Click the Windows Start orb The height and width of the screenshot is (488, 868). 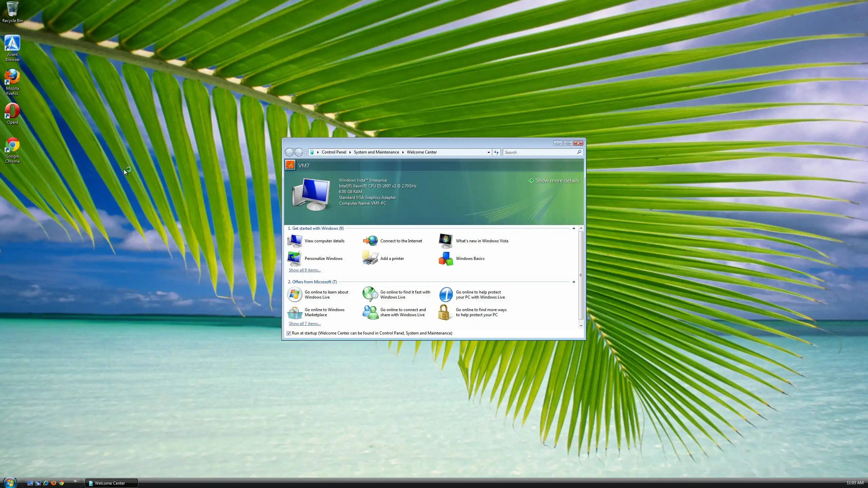click(10, 482)
